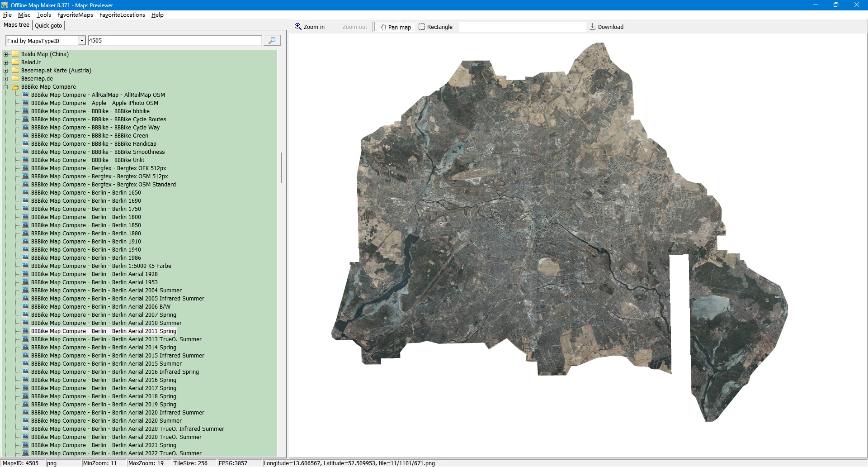
Task: Open the FavoriteMaps menu
Action: (75, 15)
